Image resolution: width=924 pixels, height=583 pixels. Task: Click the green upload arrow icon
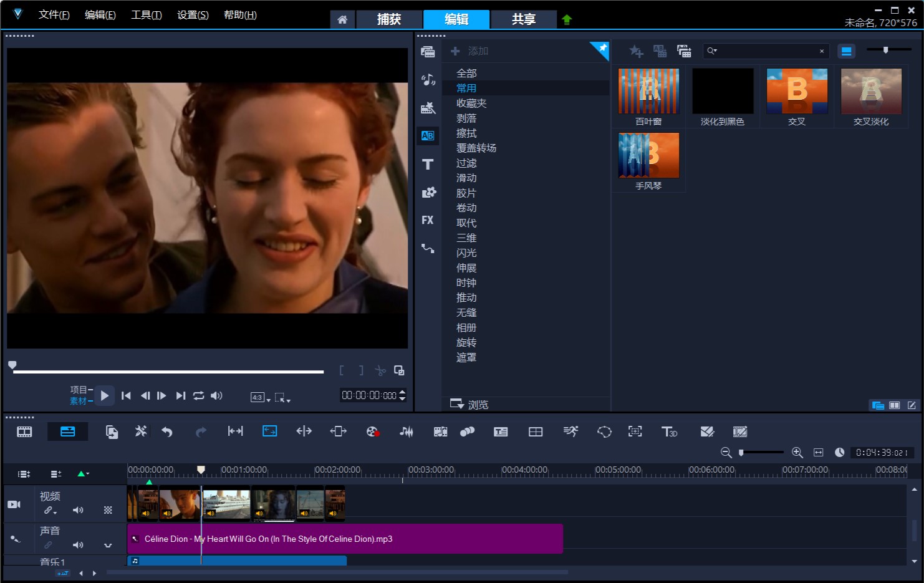coord(567,20)
